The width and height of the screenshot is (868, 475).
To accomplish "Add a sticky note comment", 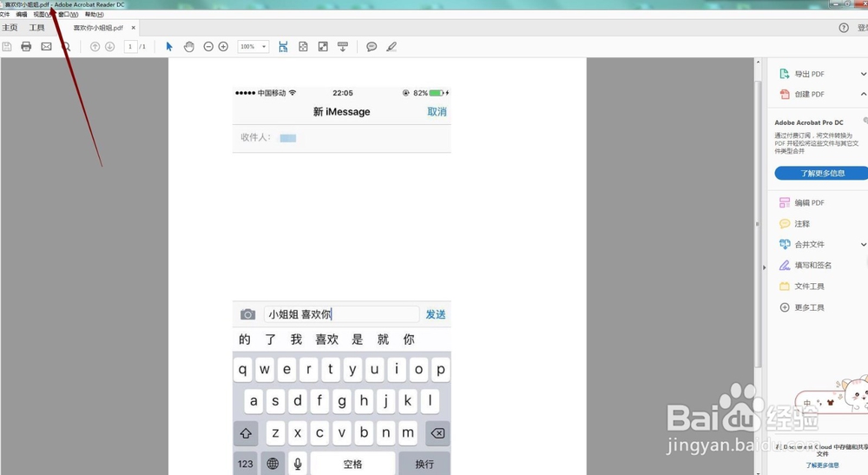I will coord(372,47).
